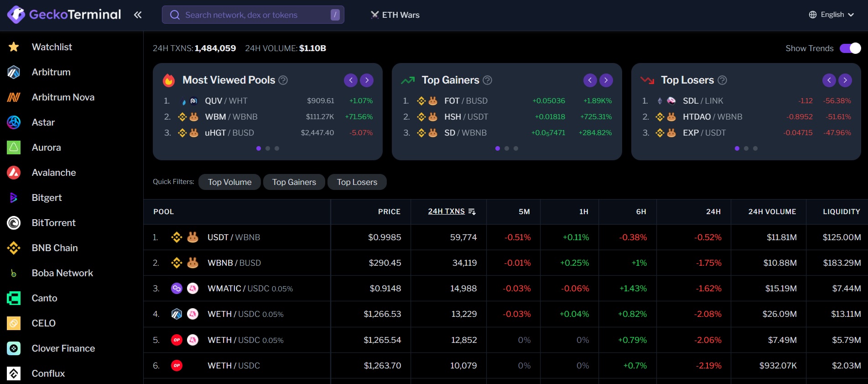Click Top Losers help icon
Viewport: 868px width, 384px height.
[722, 80]
